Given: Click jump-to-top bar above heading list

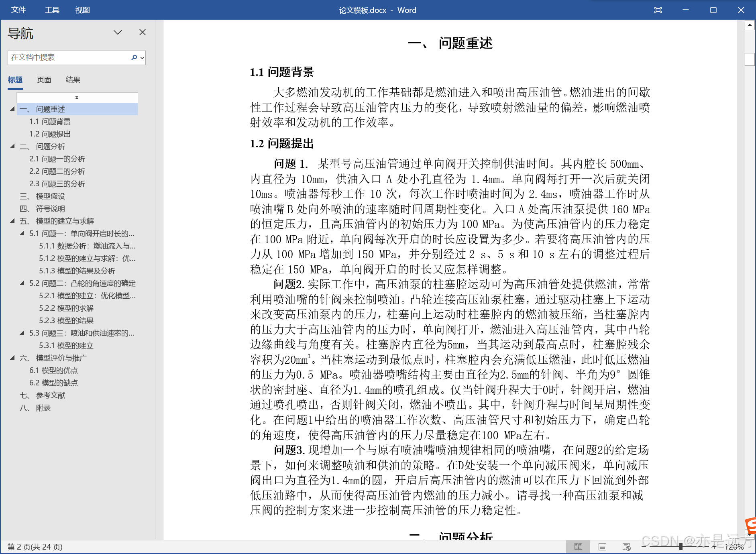Looking at the screenshot, I should point(77,97).
